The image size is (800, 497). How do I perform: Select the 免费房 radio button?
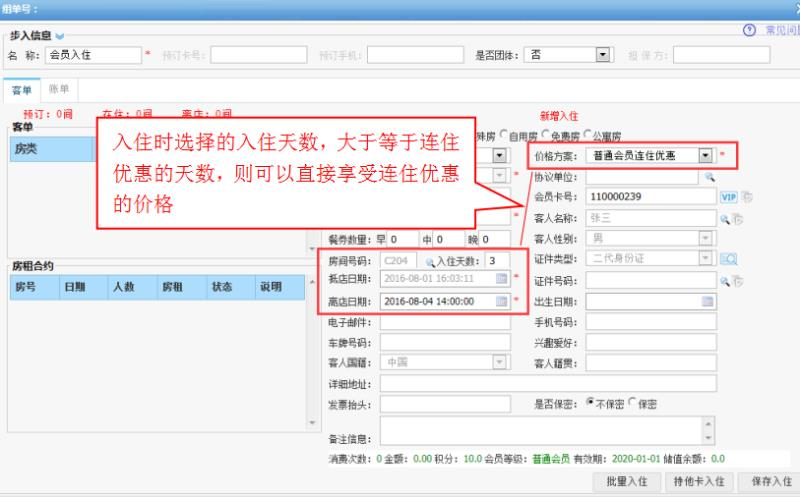point(545,134)
